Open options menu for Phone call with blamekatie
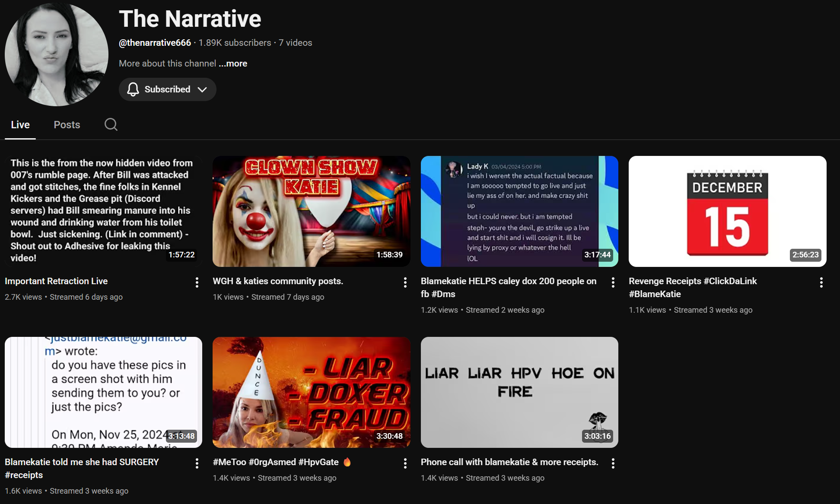Image resolution: width=840 pixels, height=504 pixels. 613,463
